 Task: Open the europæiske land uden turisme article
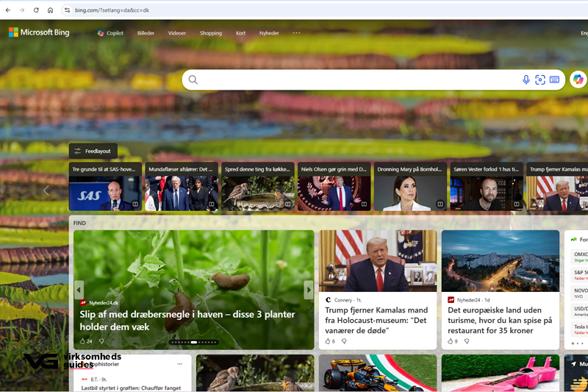pos(500,320)
